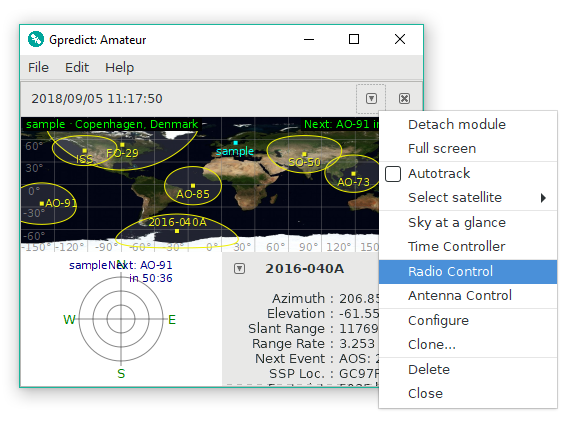The image size is (576, 438).
Task: Close the Gpredict window
Action: [x=400, y=39]
